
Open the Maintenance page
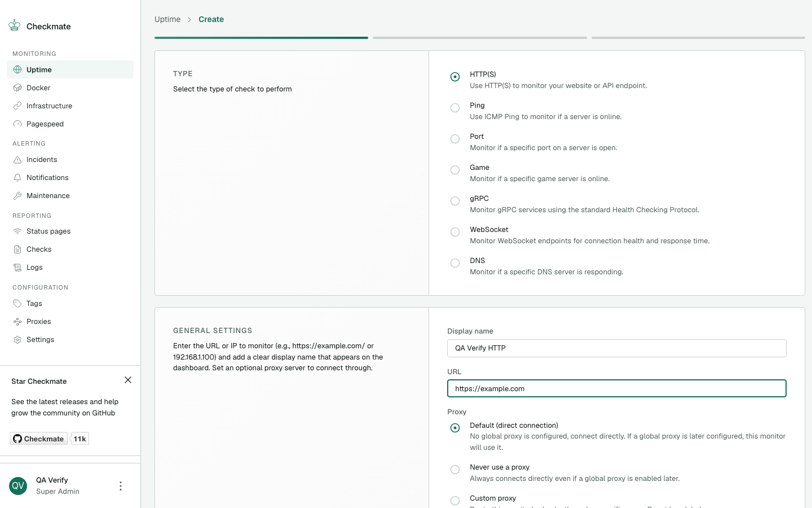70,195
